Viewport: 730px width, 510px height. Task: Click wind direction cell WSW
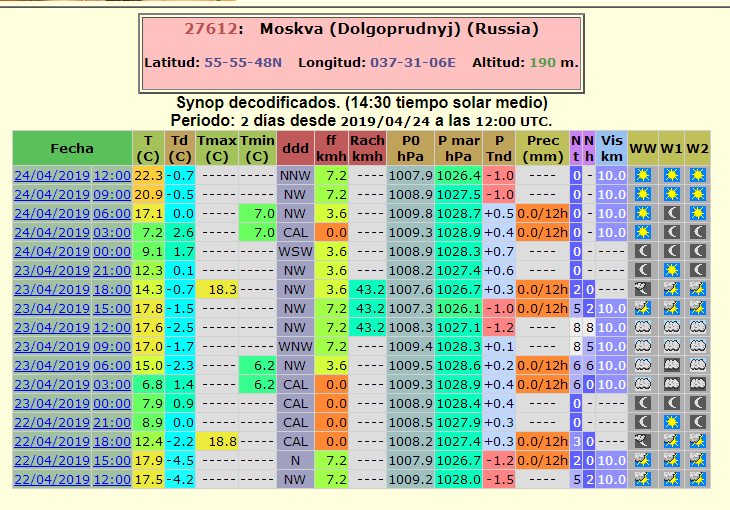pyautogui.click(x=295, y=252)
